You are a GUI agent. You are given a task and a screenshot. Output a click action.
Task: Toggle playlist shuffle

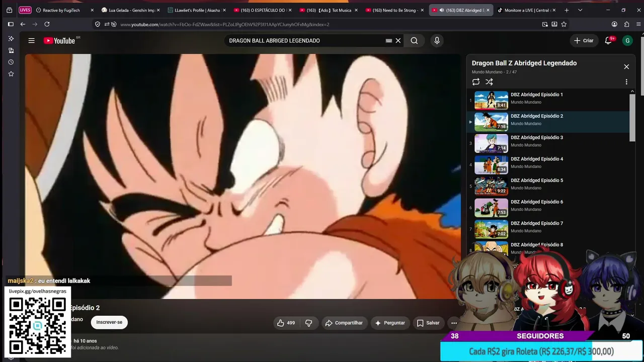coord(489,82)
